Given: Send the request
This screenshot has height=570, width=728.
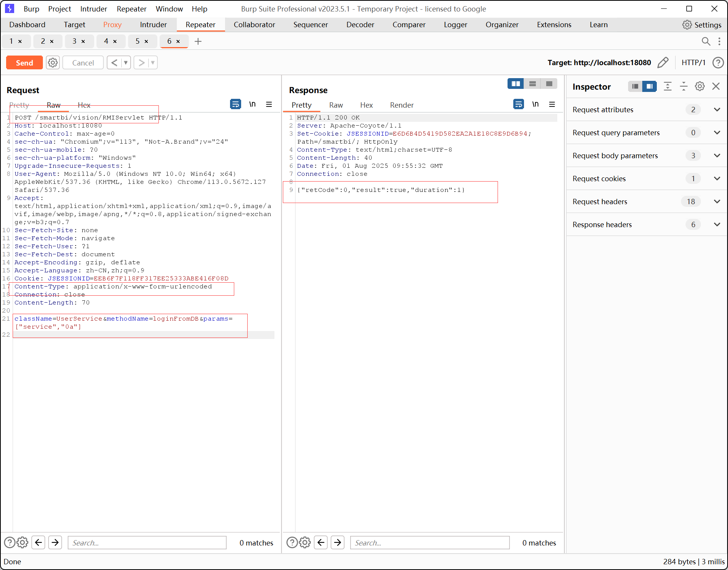Looking at the screenshot, I should pyautogui.click(x=24, y=62).
